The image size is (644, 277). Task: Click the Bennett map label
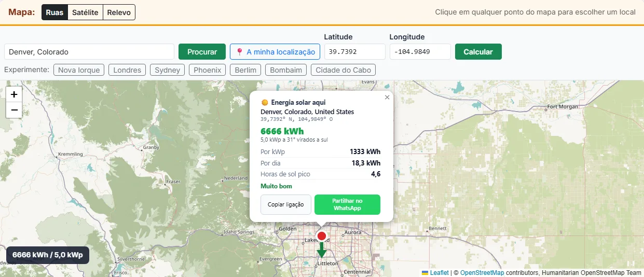click(438, 228)
